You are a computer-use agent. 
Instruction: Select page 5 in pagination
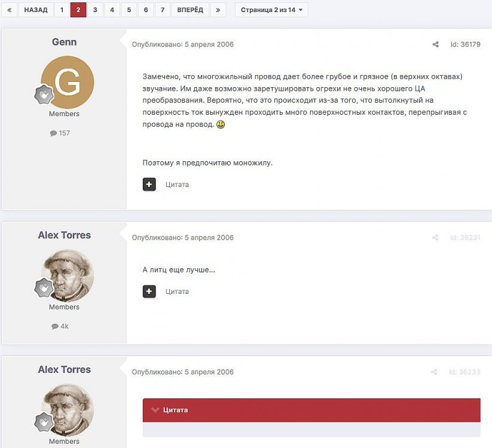pos(129,10)
